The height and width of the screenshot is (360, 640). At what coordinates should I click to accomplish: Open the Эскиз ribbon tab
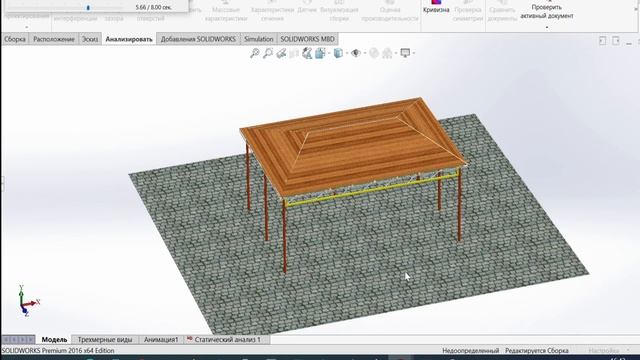[x=90, y=39]
